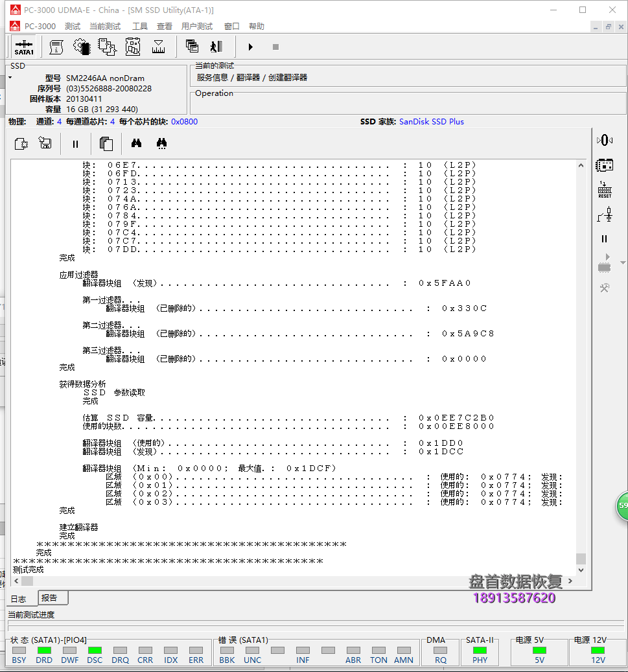The image size is (628, 672).
Task: Open the 帮助 menu
Action: coord(257,26)
